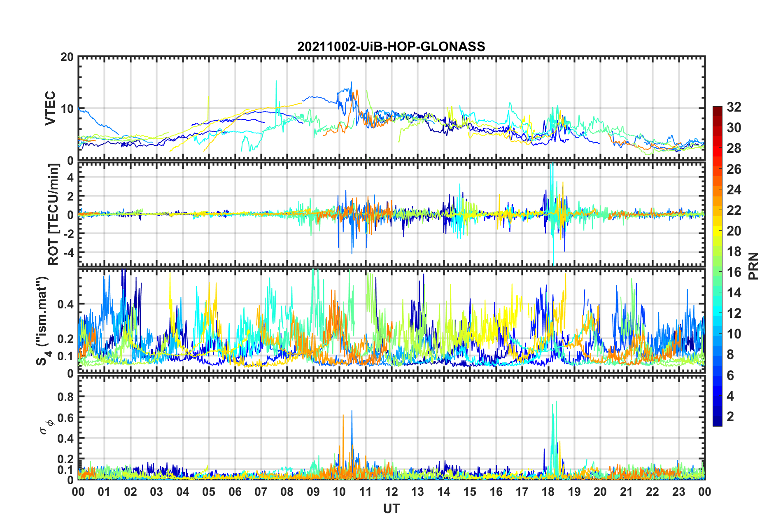The width and height of the screenshot is (783, 532).
Task: Click x-axis tick label 03
Action: point(156,492)
